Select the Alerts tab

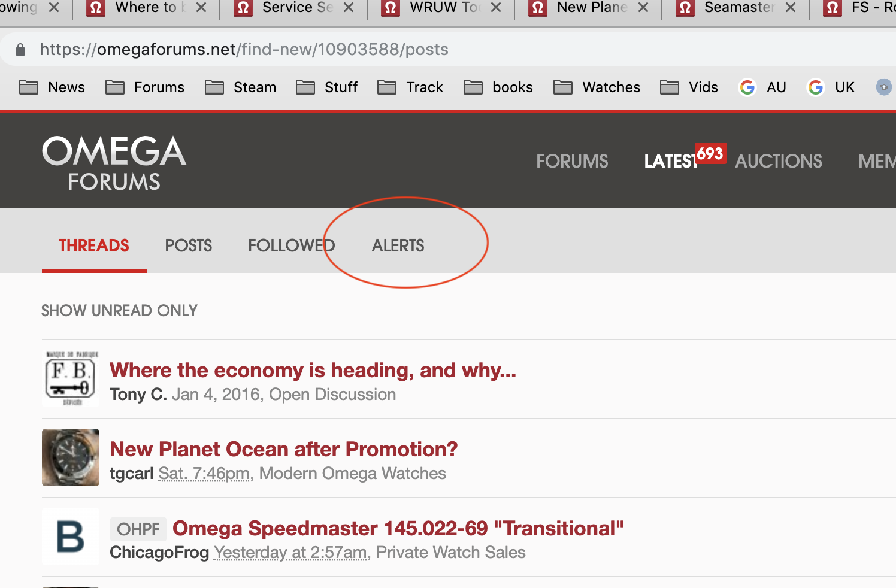click(398, 245)
